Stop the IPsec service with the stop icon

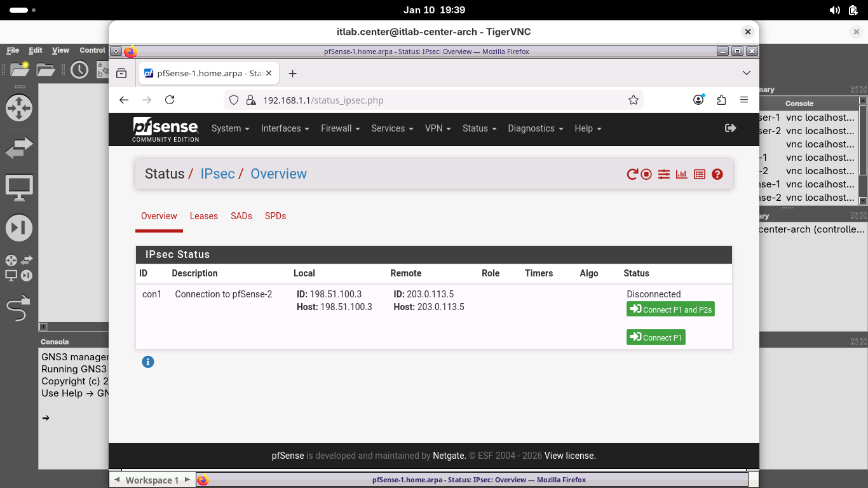point(646,174)
